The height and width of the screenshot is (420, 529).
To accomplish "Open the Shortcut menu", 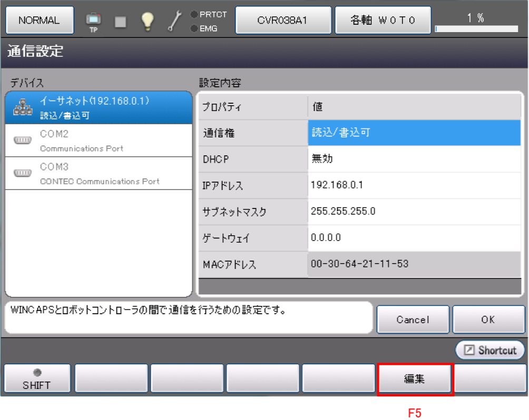I will click(490, 350).
